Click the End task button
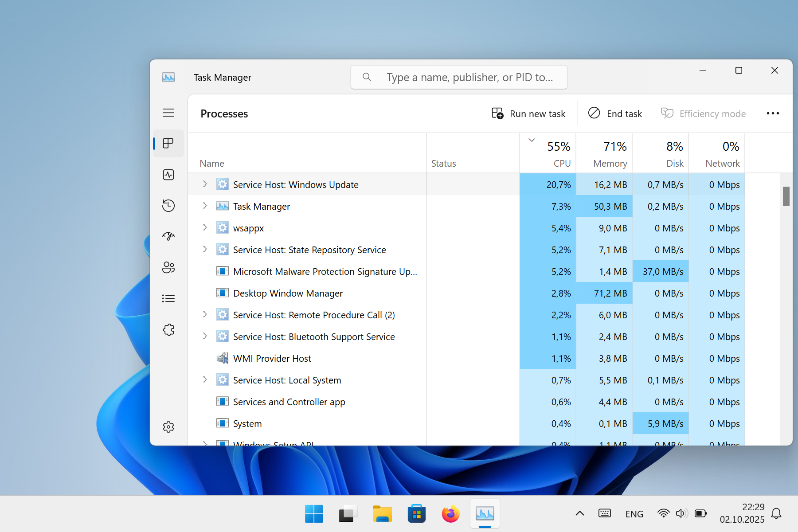The image size is (798, 532). pos(615,113)
